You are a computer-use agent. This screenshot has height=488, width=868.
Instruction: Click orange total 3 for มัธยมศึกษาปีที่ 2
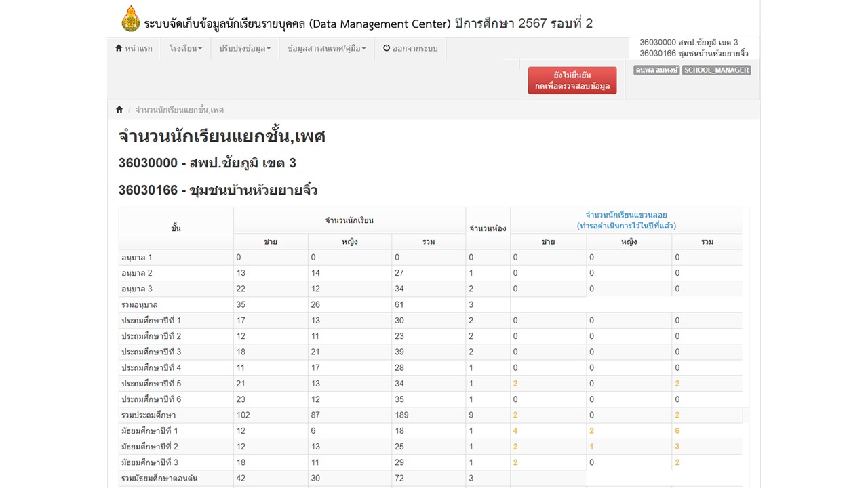[677, 447]
